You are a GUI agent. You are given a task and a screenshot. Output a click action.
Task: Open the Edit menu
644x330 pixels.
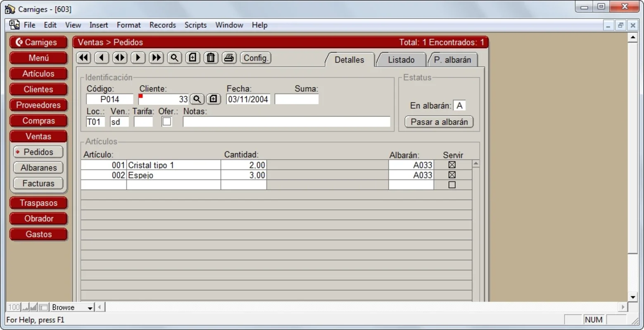50,25
